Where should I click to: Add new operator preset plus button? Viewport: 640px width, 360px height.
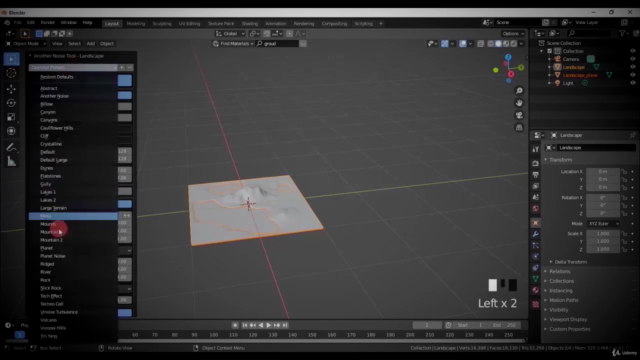(x=122, y=67)
